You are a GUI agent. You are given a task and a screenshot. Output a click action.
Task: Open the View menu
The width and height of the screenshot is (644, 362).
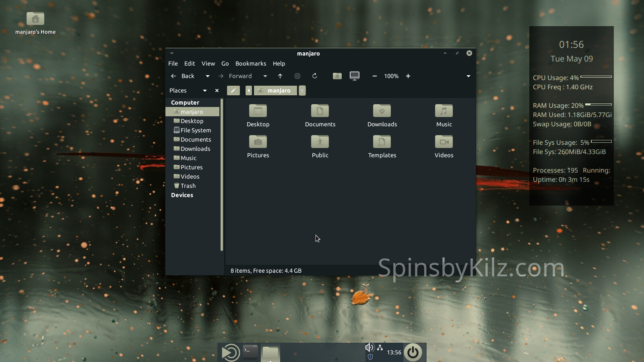coord(208,64)
